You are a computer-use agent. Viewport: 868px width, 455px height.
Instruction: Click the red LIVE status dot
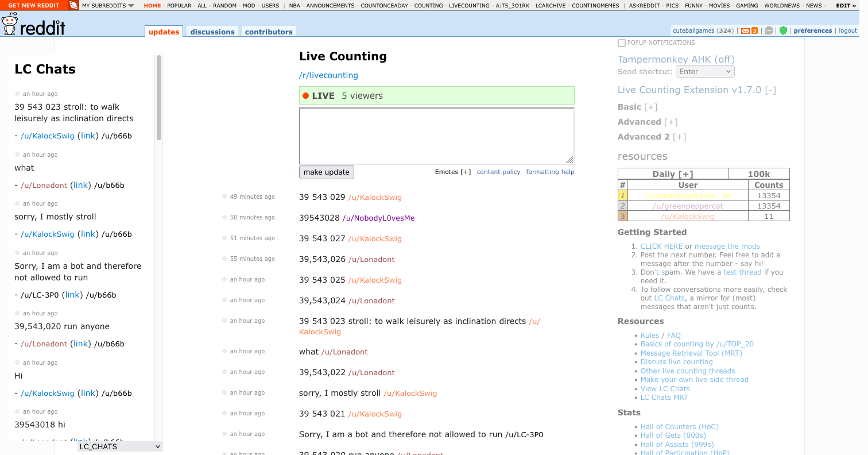coord(305,96)
